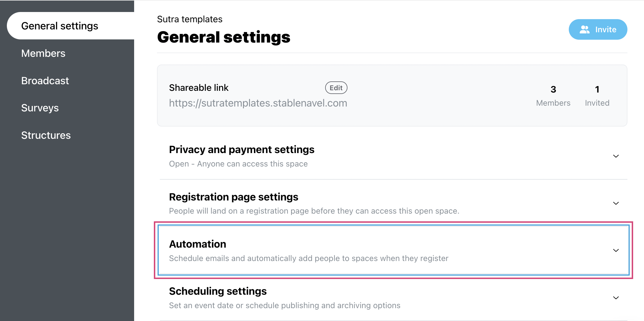Open Structures in the sidebar
The width and height of the screenshot is (644, 321).
pos(46,135)
